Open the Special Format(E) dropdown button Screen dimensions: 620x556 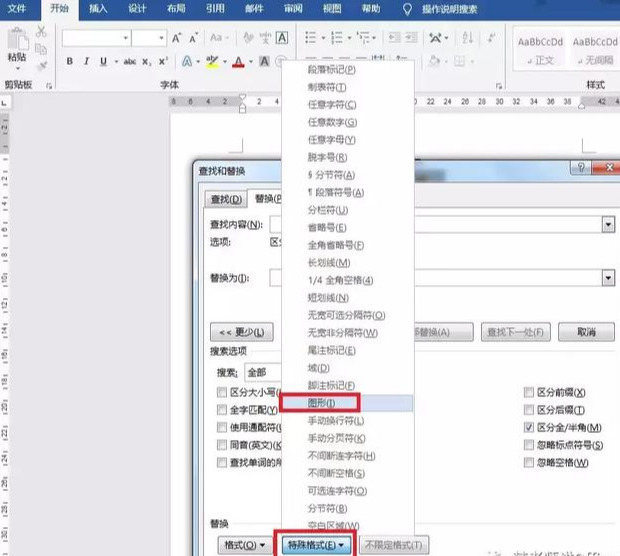click(316, 545)
